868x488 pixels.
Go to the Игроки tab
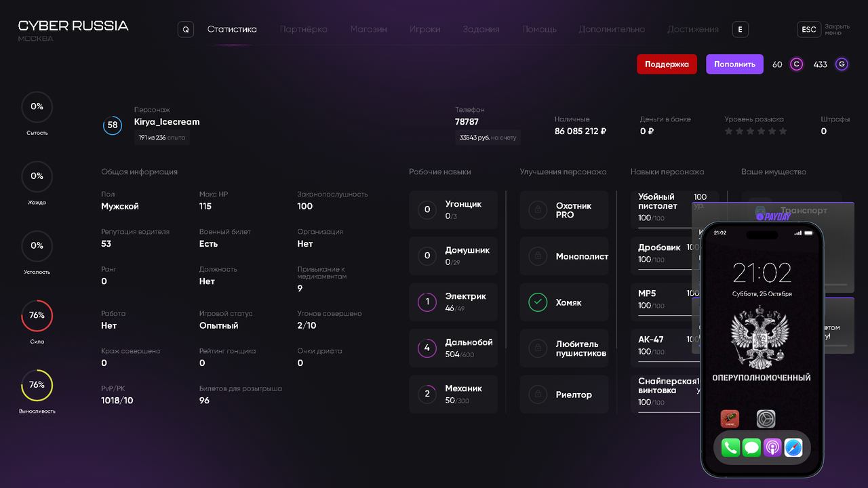click(425, 30)
